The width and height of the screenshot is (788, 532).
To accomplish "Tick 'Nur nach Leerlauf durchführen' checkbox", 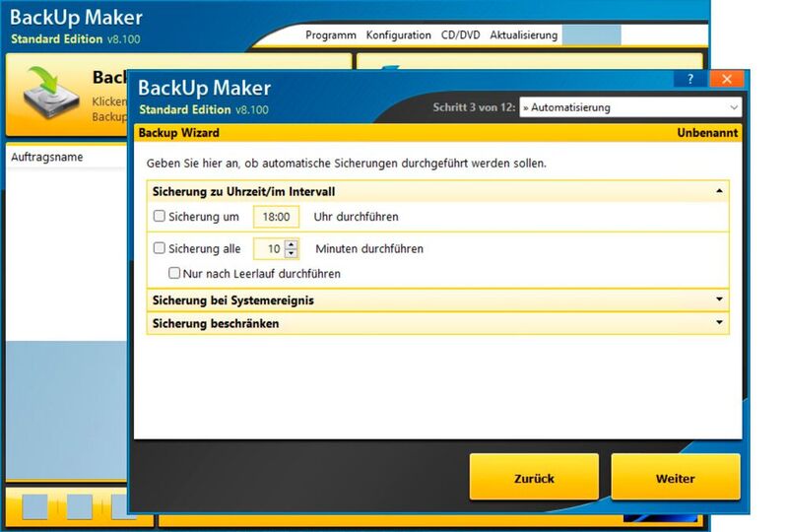I will [174, 273].
